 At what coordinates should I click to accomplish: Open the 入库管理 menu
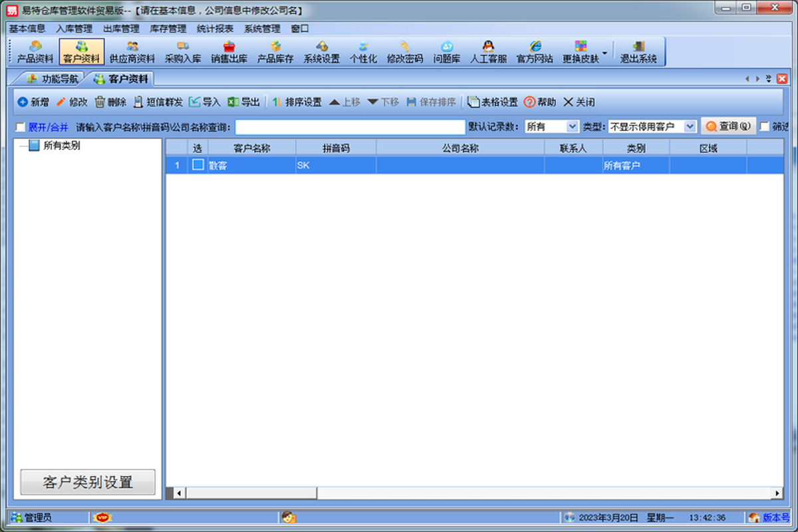tap(74, 29)
